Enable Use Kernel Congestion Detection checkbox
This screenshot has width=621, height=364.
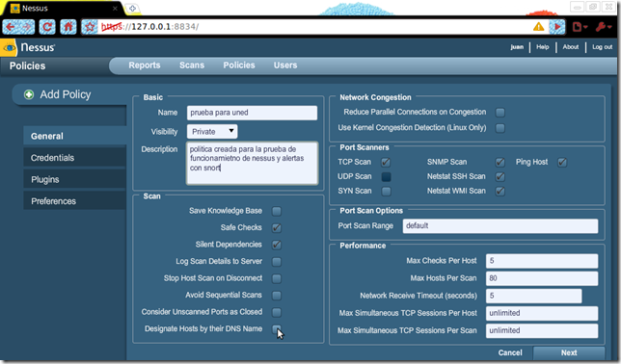point(500,128)
